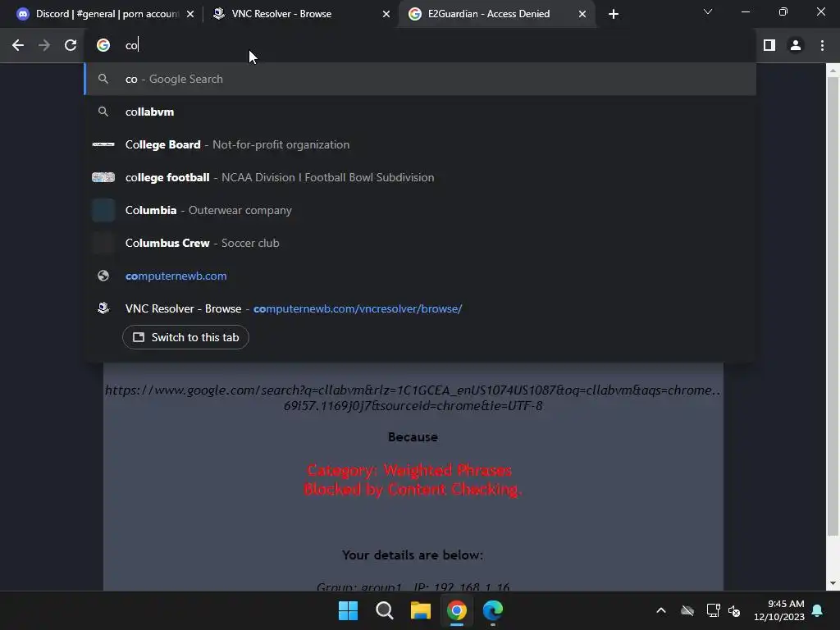The width and height of the screenshot is (840, 630).
Task: Open the Windows Start menu
Action: (348, 610)
